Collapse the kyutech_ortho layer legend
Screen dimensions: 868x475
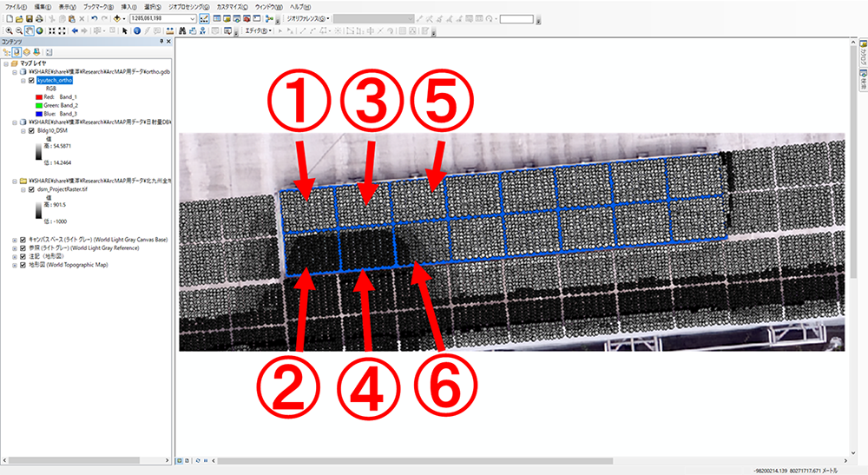[x=23, y=80]
